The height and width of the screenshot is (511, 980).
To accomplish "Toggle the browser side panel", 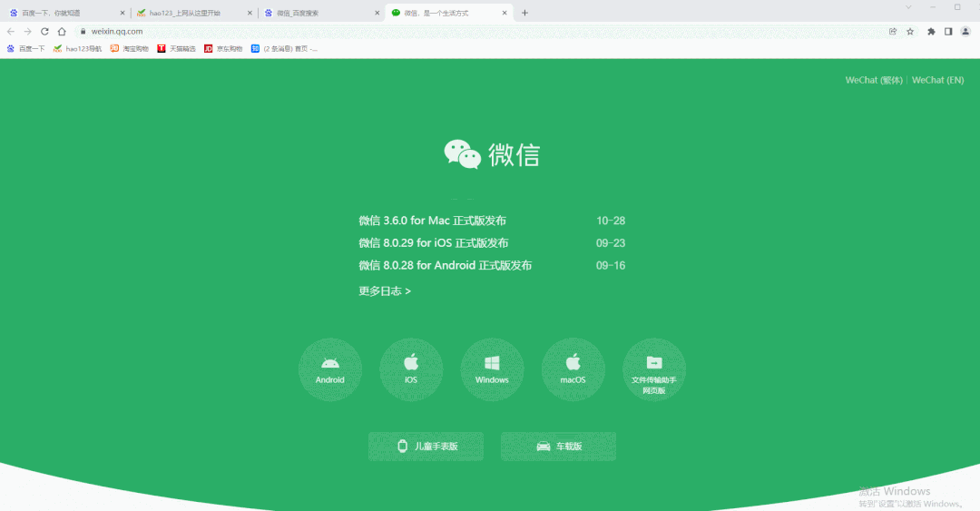I will (x=948, y=31).
